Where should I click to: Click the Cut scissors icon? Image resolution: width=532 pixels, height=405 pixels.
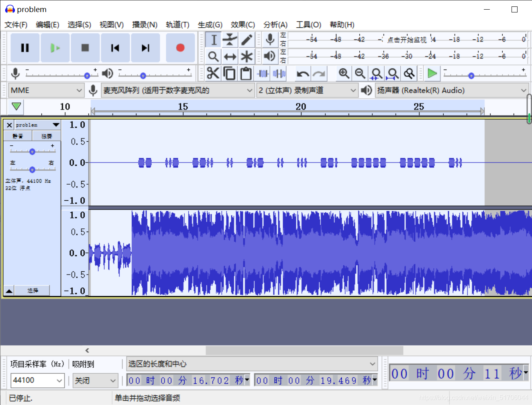pyautogui.click(x=213, y=73)
